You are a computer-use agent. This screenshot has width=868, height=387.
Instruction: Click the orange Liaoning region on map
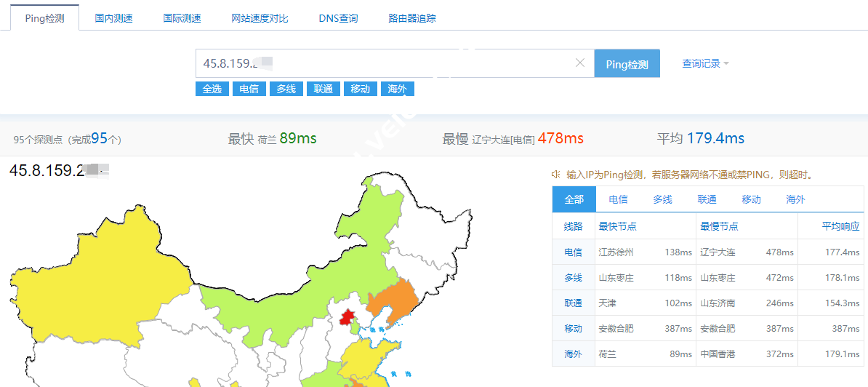(x=394, y=299)
